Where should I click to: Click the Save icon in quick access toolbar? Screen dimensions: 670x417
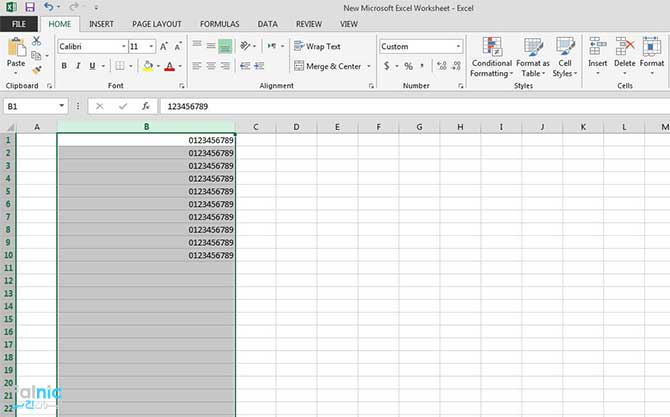[x=28, y=7]
